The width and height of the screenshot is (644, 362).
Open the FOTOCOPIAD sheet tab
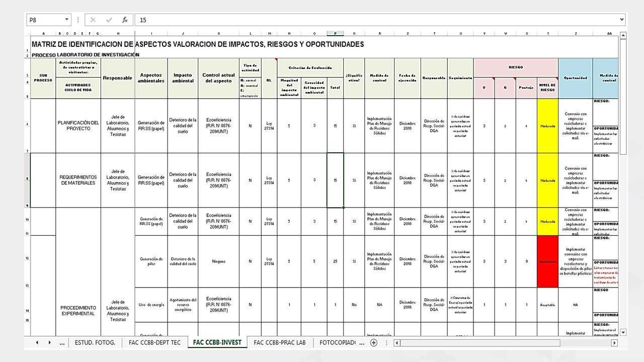(337, 343)
